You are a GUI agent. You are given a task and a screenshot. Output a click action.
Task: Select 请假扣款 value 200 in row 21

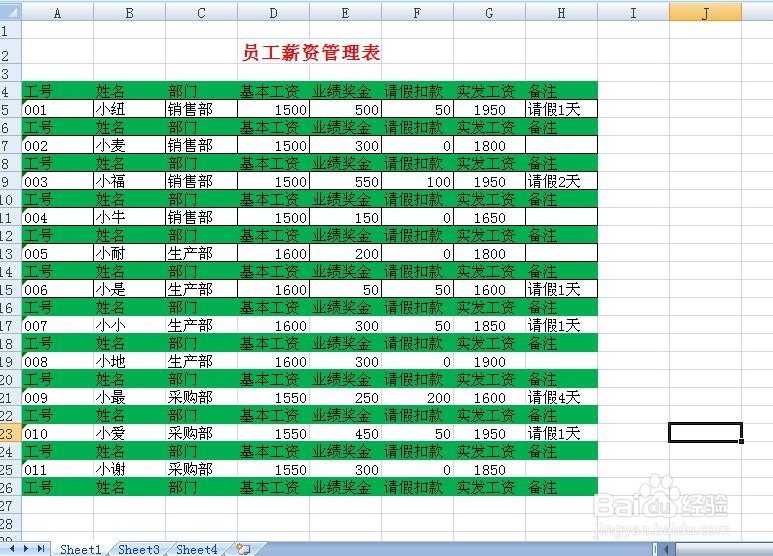(418, 397)
